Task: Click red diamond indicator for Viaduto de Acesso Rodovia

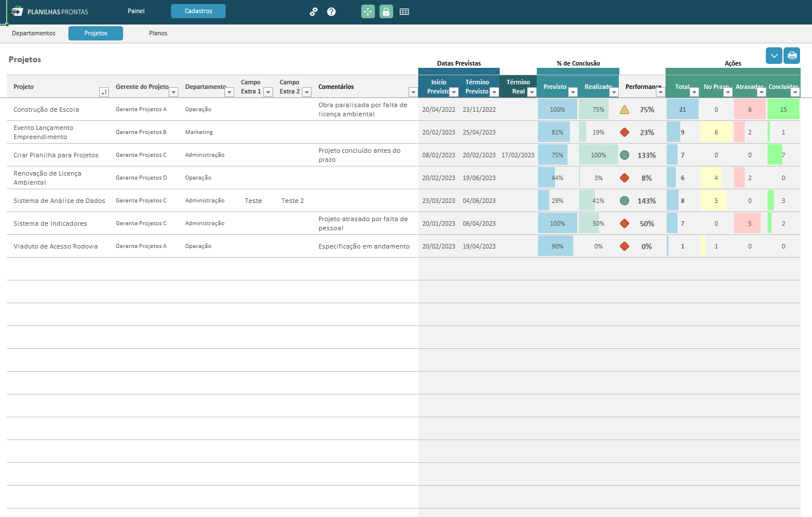Action: pos(625,246)
